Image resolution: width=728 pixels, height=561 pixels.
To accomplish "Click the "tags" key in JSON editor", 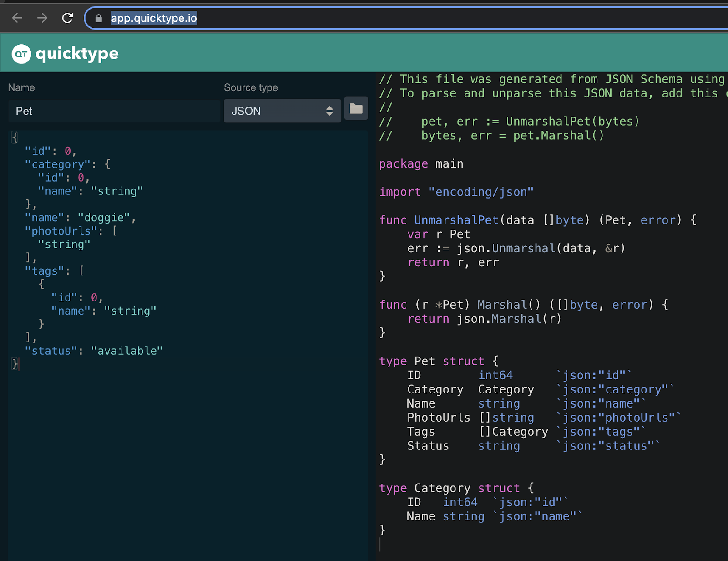I will pyautogui.click(x=45, y=271).
